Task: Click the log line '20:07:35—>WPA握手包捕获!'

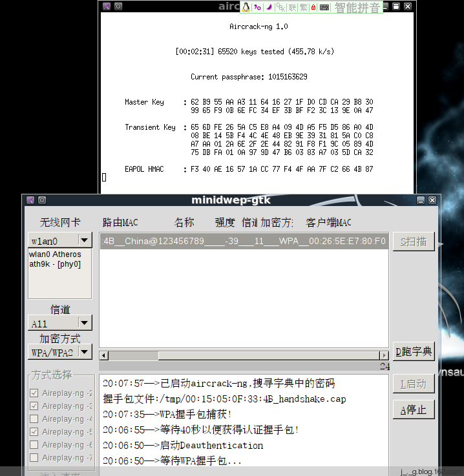Action: pos(167,415)
